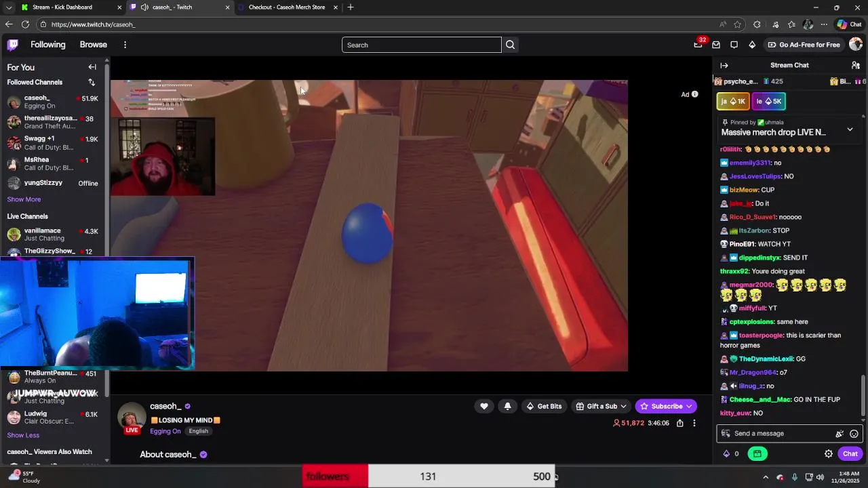Open the Twitch more options menu
The height and width of the screenshot is (488, 868).
(125, 45)
